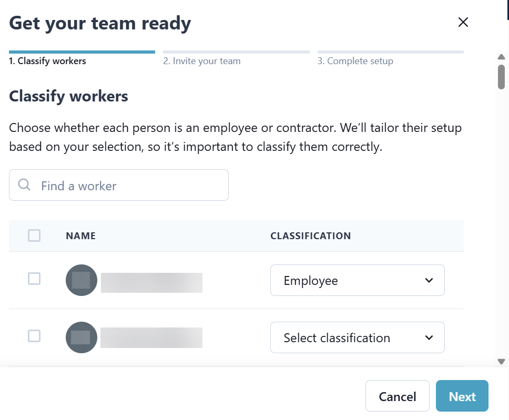
Task: Click the search magnifier icon
Action: [24, 185]
